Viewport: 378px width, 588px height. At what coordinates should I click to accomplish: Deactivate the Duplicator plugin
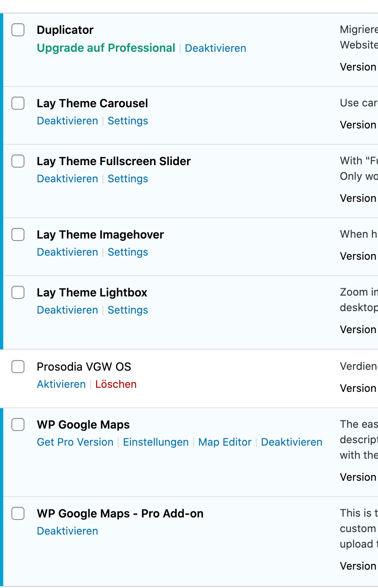pyautogui.click(x=215, y=48)
